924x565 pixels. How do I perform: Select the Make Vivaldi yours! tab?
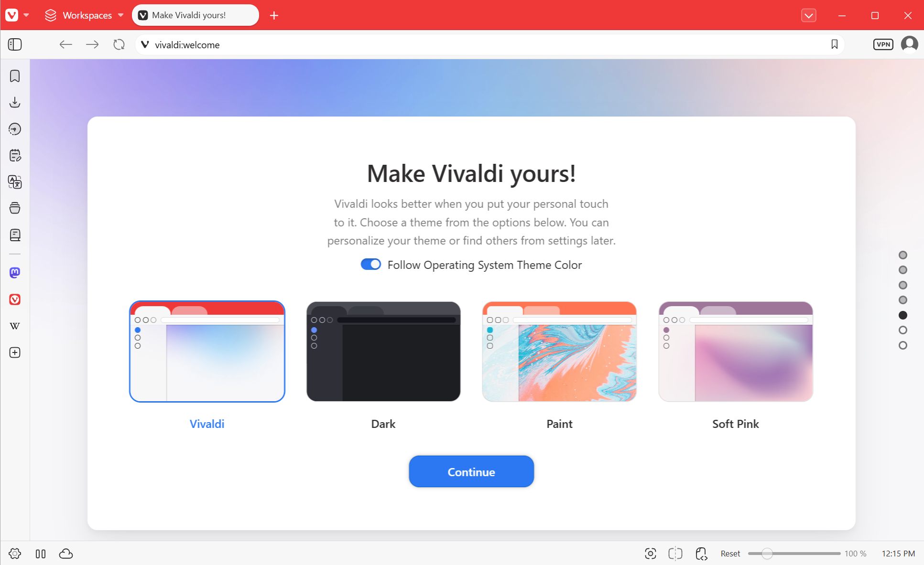point(195,15)
